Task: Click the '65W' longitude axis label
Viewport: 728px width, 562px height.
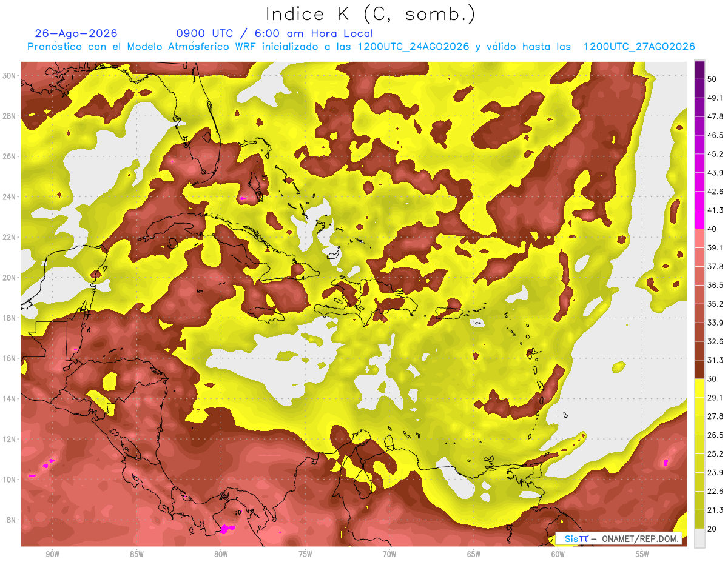Action: (x=474, y=554)
